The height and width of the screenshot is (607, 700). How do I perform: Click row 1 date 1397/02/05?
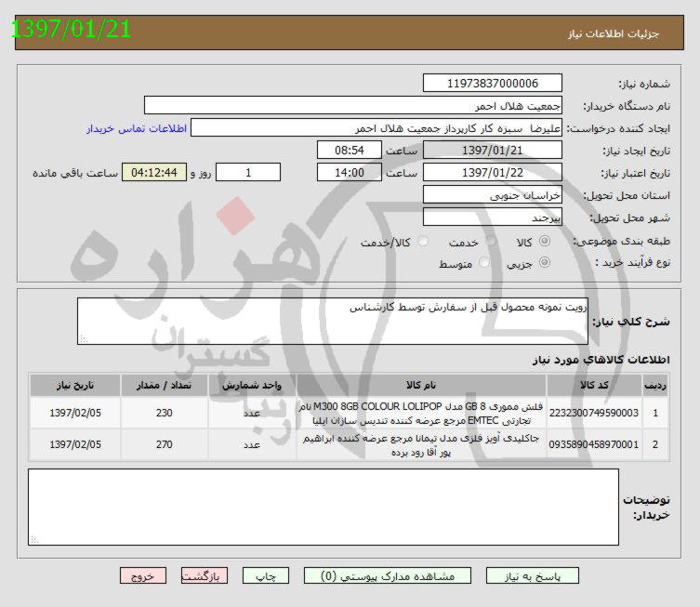pyautogui.click(x=75, y=413)
